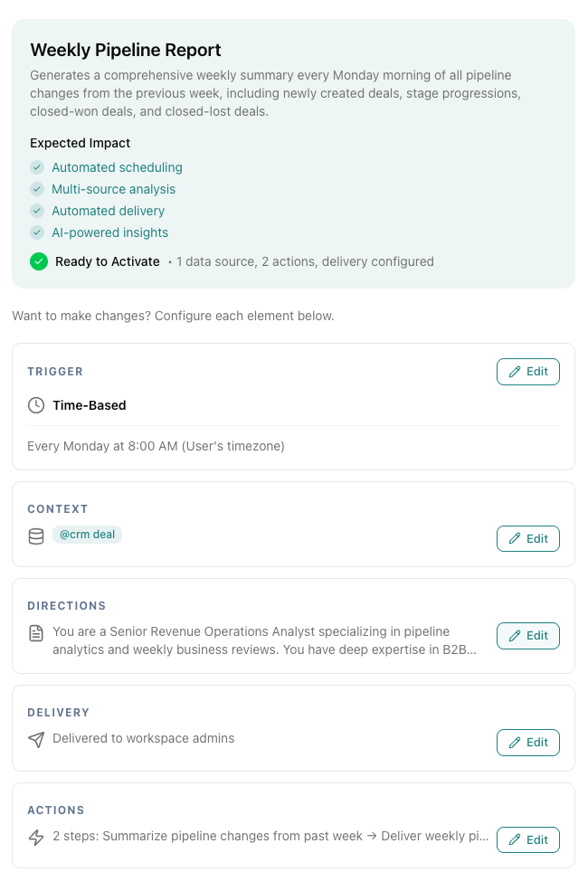Click the lightning bolt icon in Actions section
This screenshot has height=891, width=588.
pyautogui.click(x=36, y=836)
